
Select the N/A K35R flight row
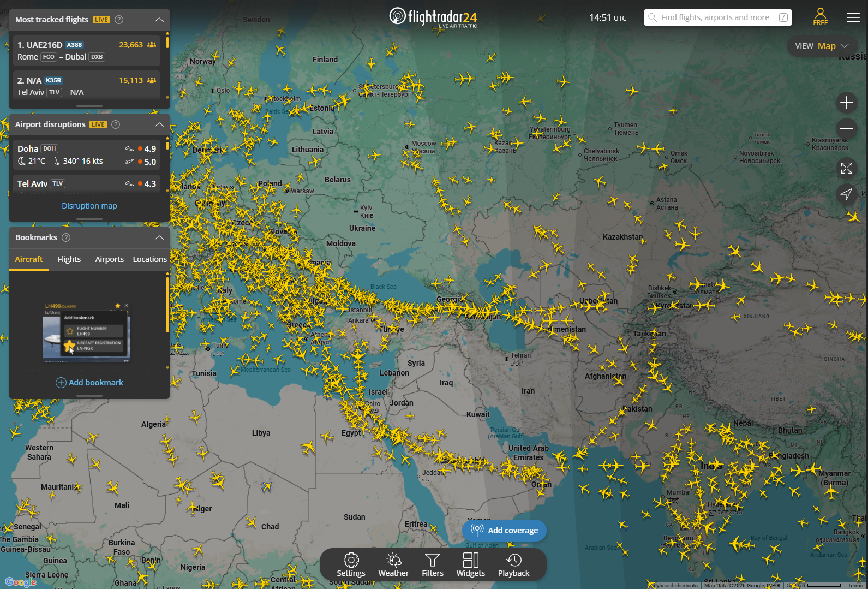[87, 84]
